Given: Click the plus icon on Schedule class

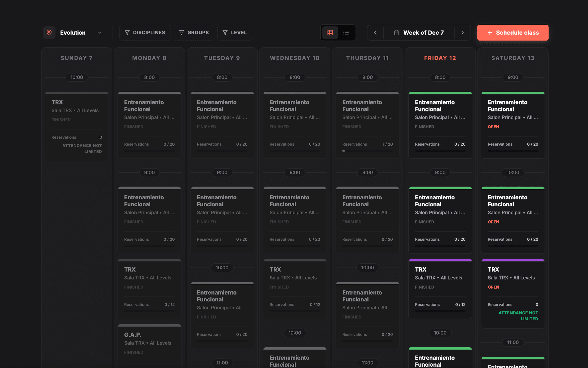Looking at the screenshot, I should [x=489, y=32].
